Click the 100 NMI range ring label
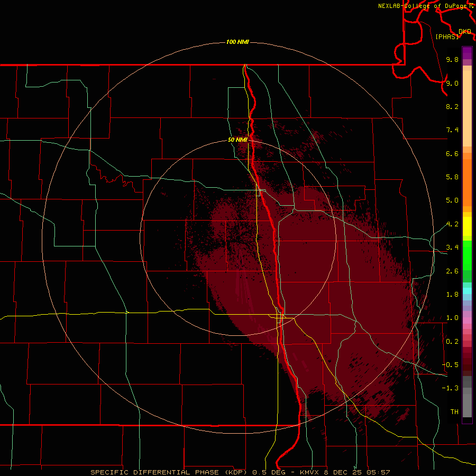476x476 pixels. [237, 42]
